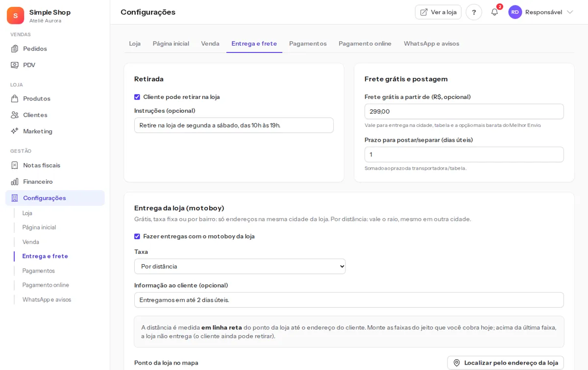Screen dimensions: 588x370
Task: Open the Pagamento online tab
Action: tap(365, 44)
